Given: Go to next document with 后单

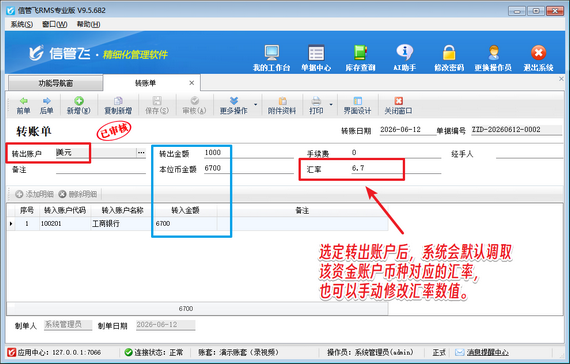Looking at the screenshot, I should [47, 105].
